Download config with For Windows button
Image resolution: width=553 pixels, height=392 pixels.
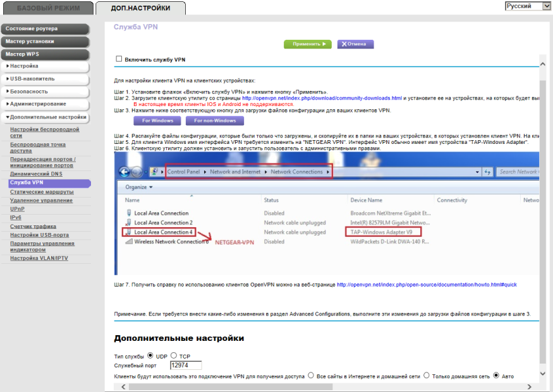coord(157,121)
